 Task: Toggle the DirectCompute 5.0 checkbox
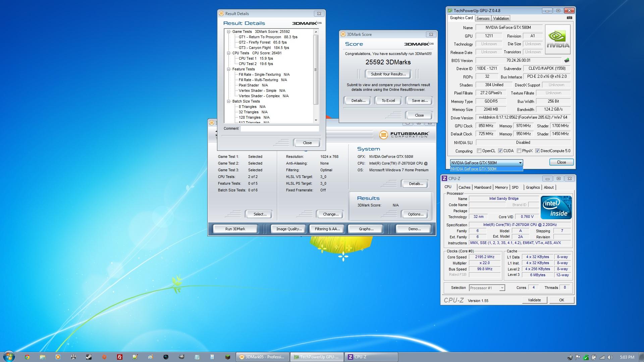click(537, 151)
